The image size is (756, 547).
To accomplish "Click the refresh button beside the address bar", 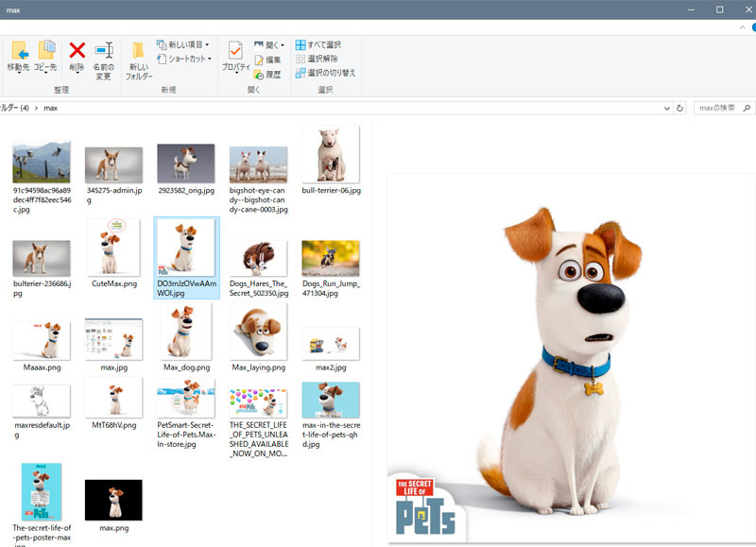I will coord(679,109).
